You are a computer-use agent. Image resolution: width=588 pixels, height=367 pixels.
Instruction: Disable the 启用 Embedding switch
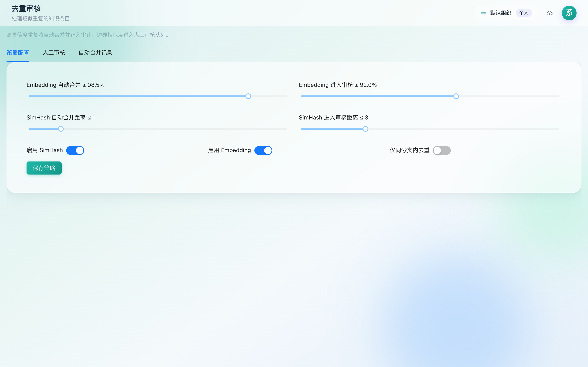[x=263, y=150]
